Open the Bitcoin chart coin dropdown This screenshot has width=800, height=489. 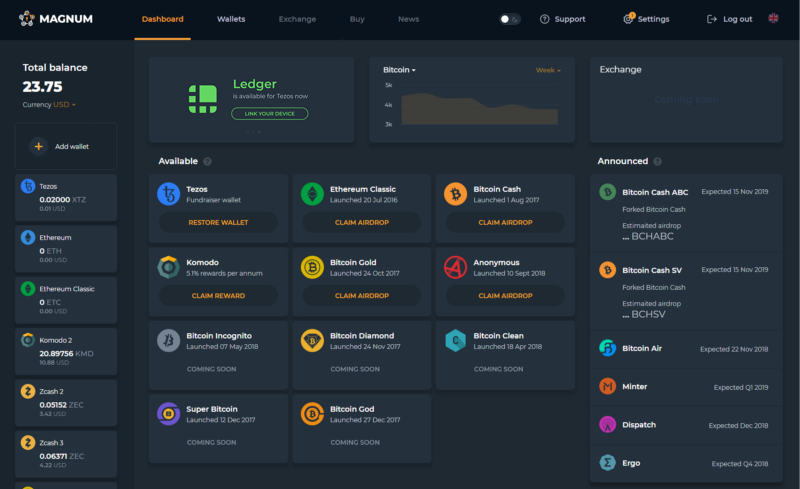coord(399,70)
